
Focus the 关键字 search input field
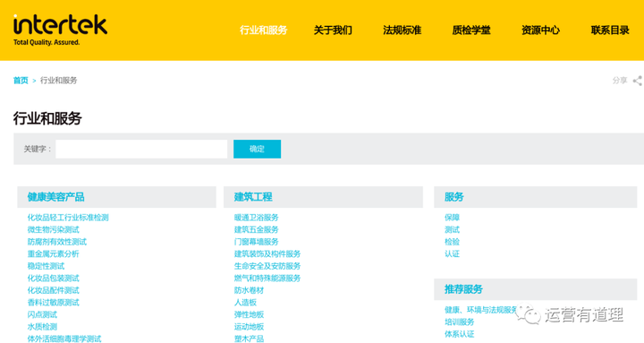[x=141, y=149]
